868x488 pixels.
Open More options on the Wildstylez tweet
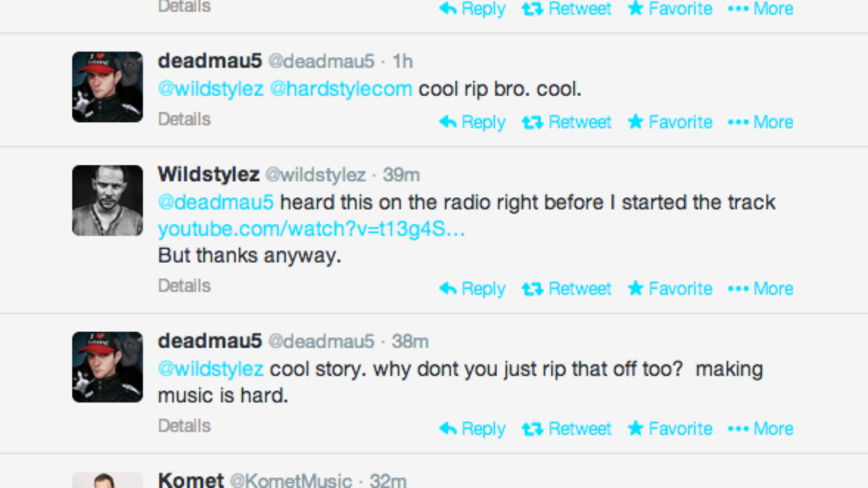(x=760, y=289)
